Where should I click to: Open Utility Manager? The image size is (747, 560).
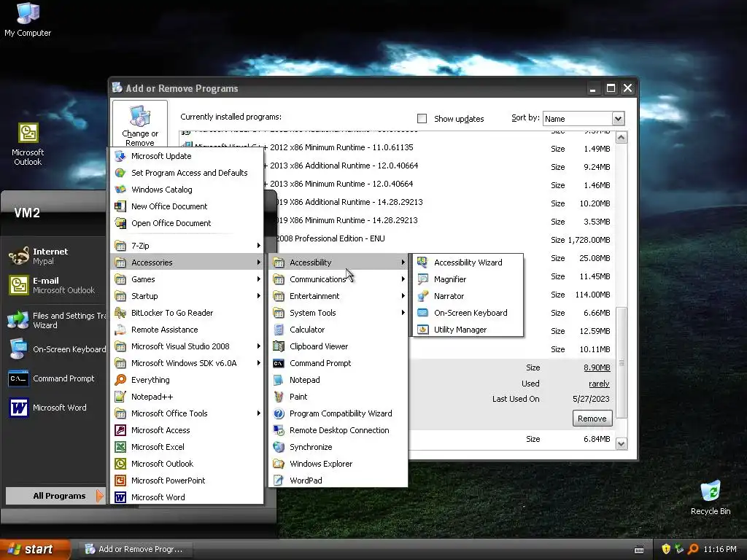pyautogui.click(x=468, y=330)
